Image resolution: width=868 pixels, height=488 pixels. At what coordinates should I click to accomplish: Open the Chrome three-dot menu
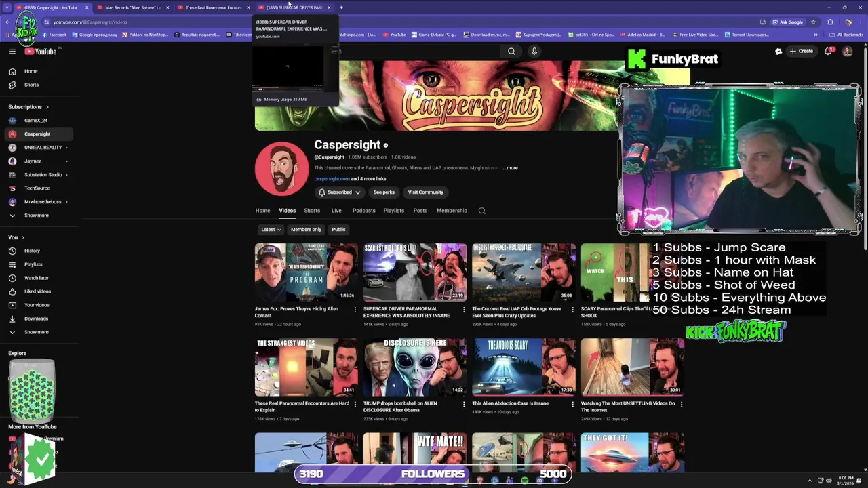861,22
